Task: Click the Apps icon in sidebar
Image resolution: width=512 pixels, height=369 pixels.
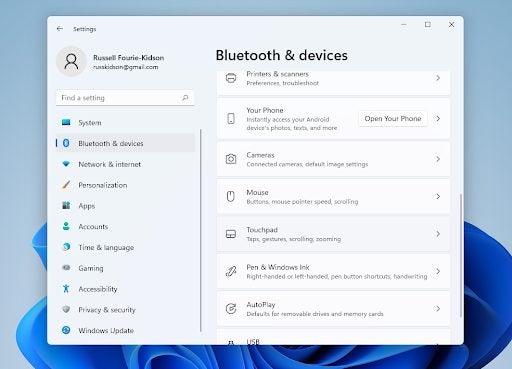Action: pos(66,205)
